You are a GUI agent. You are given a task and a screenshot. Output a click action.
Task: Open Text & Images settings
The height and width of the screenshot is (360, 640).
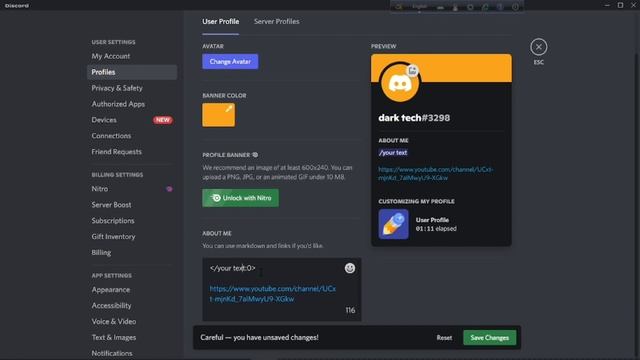pyautogui.click(x=132, y=338)
